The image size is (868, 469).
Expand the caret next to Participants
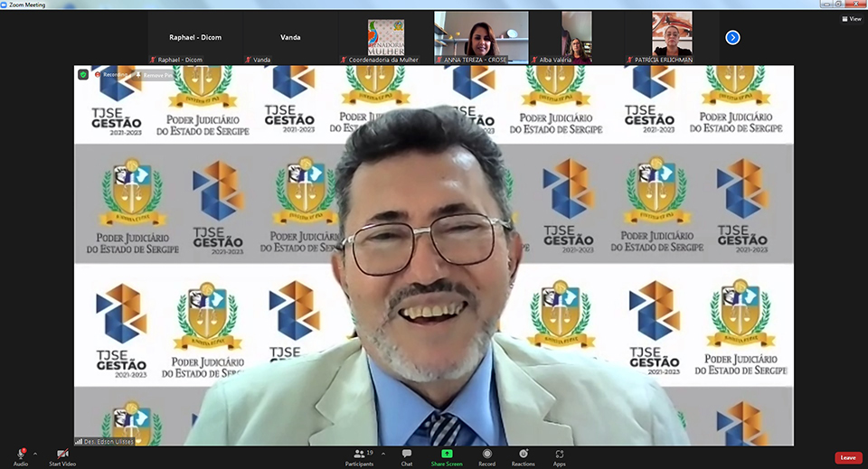(383, 453)
